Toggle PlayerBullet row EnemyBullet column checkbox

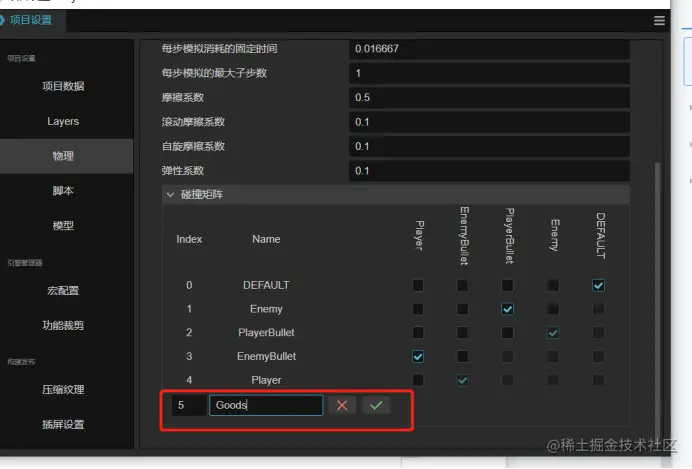click(x=463, y=333)
